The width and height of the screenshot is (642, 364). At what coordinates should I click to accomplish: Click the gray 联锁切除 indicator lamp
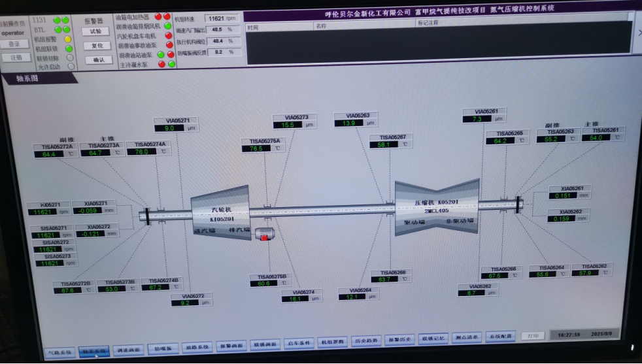[70, 58]
